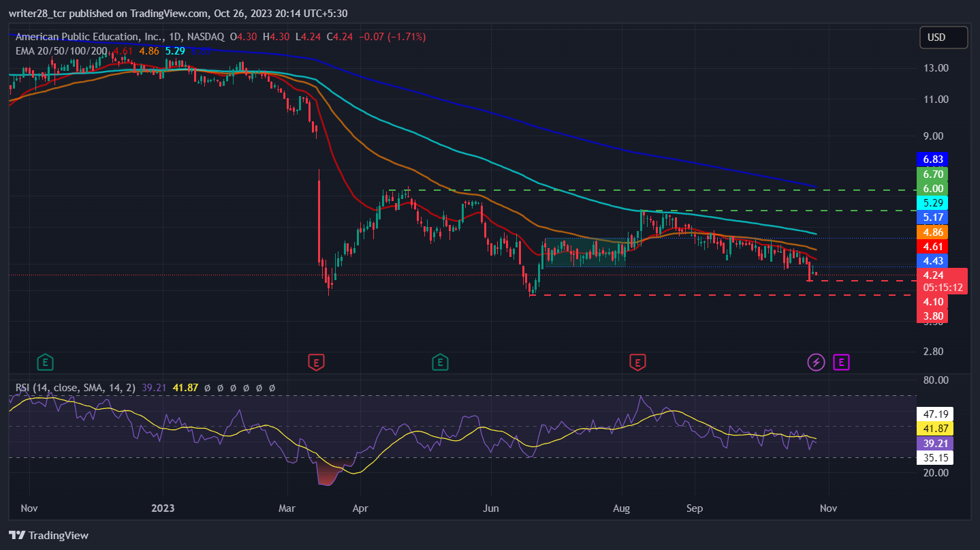Click the red earnings E icon near March
980x550 pixels.
(x=315, y=362)
